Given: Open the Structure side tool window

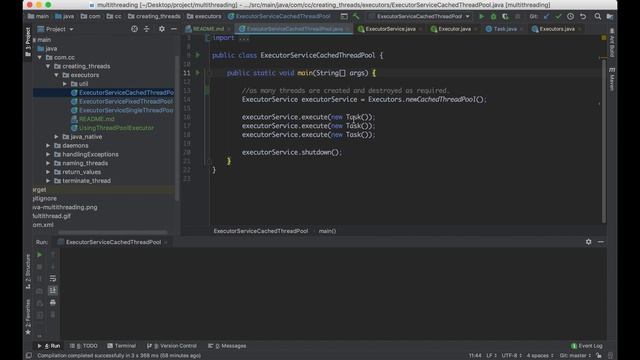Looking at the screenshot, I should pyautogui.click(x=28, y=271).
